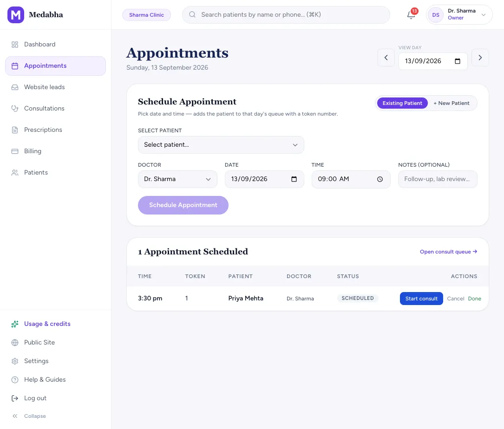Viewport: 504px width, 429px height.
Task: Click the Website leads inbox icon
Action: click(15, 87)
